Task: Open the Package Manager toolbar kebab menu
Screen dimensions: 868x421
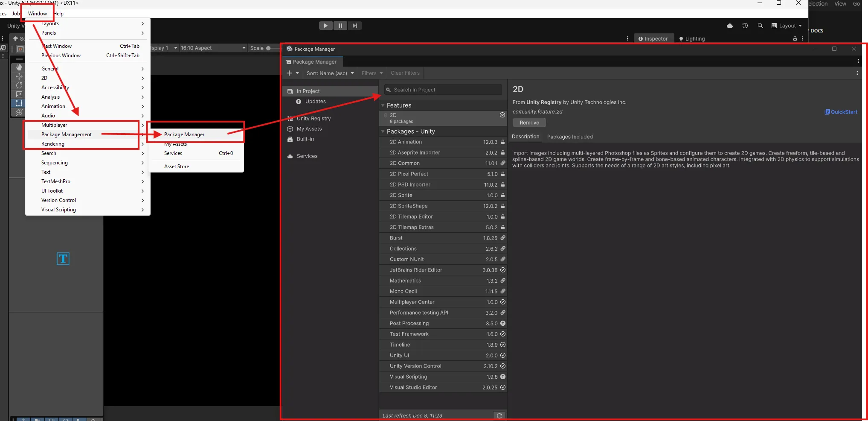Action: pos(857,73)
